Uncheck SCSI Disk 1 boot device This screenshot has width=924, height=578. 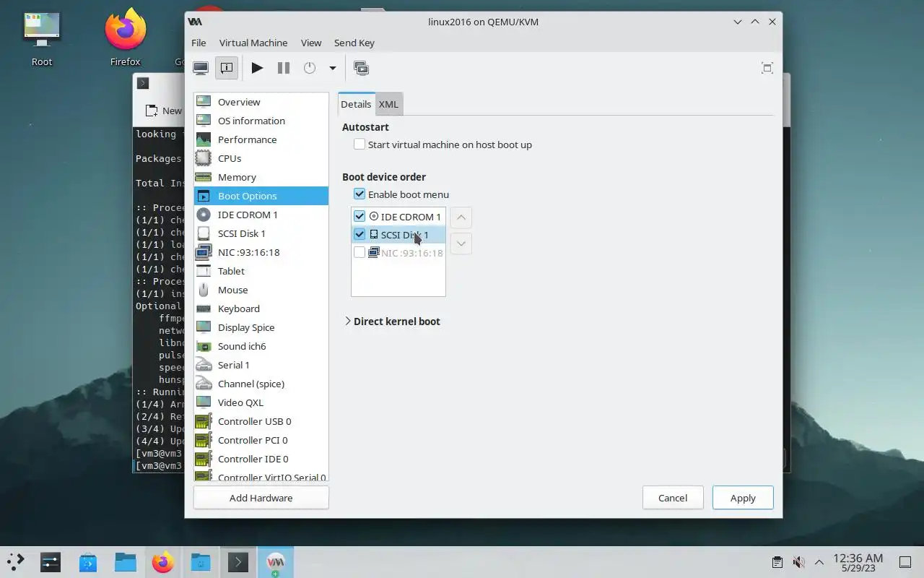point(359,235)
